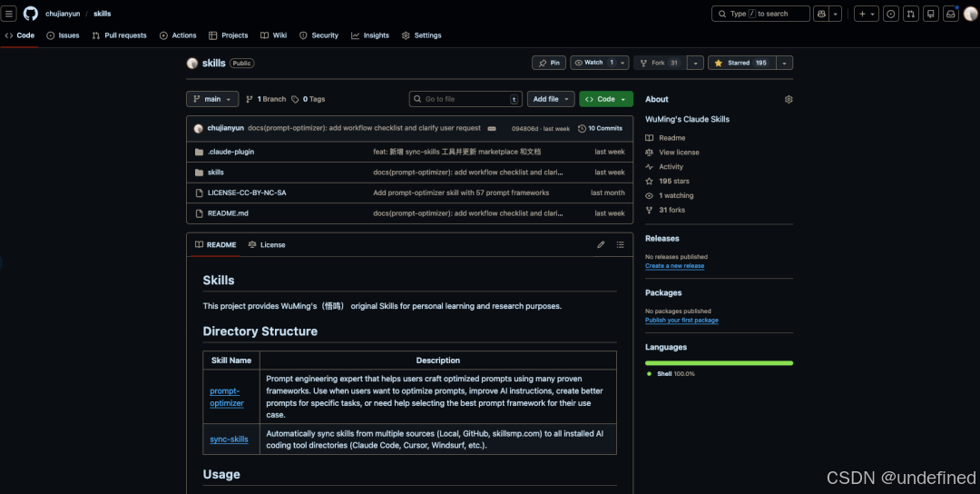
Task: Expand the Watch options dropdown arrow
Action: (623, 64)
